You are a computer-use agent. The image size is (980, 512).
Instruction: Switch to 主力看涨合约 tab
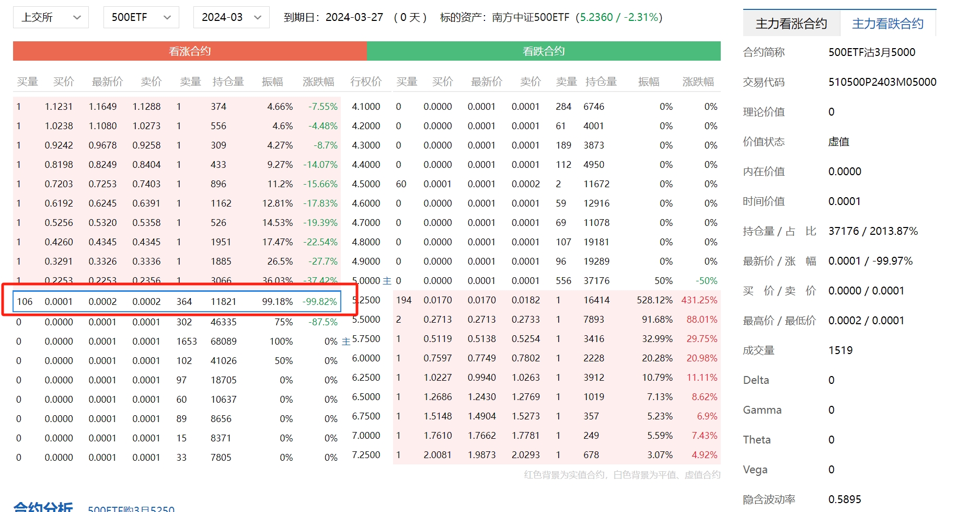pos(791,24)
